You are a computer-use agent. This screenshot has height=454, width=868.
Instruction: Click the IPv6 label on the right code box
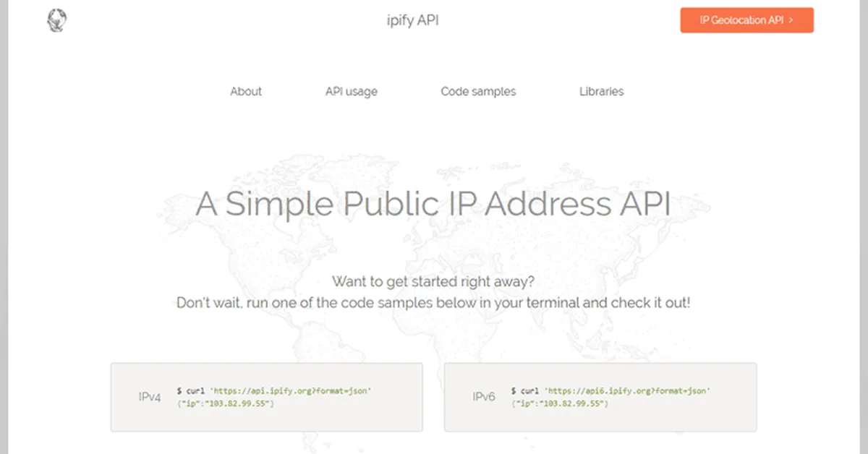tap(483, 397)
